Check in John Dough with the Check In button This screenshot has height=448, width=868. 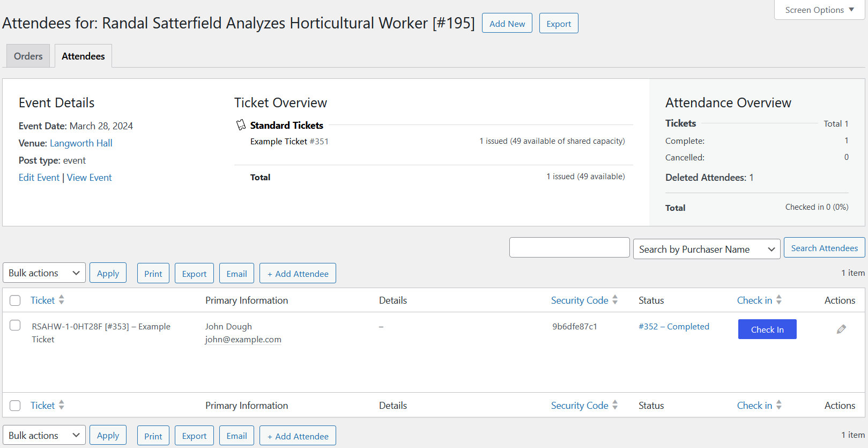[x=767, y=329]
